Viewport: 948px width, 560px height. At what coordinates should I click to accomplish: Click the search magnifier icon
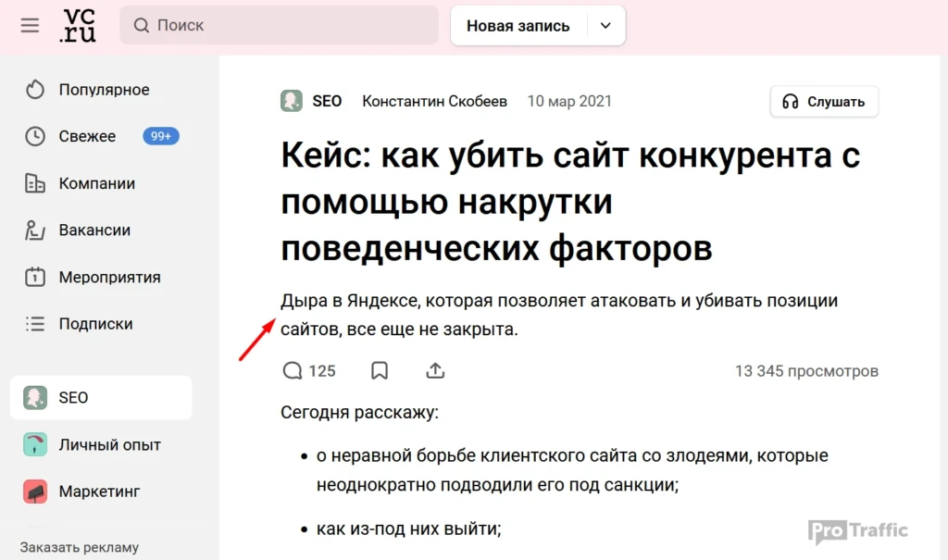[x=142, y=25]
